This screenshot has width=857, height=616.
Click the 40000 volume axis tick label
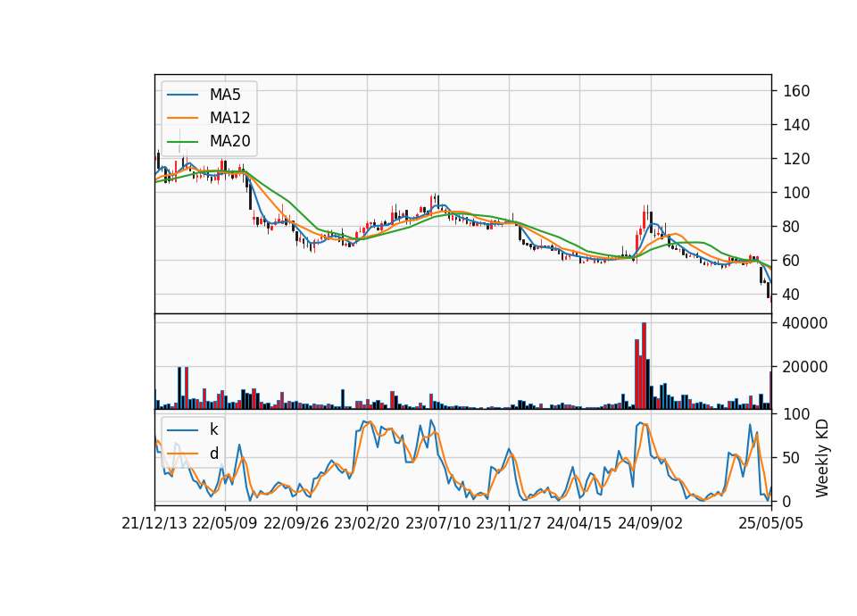click(805, 323)
